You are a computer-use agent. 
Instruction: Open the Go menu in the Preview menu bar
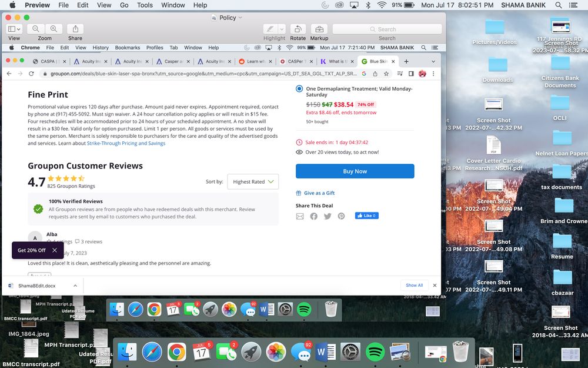[x=124, y=5]
